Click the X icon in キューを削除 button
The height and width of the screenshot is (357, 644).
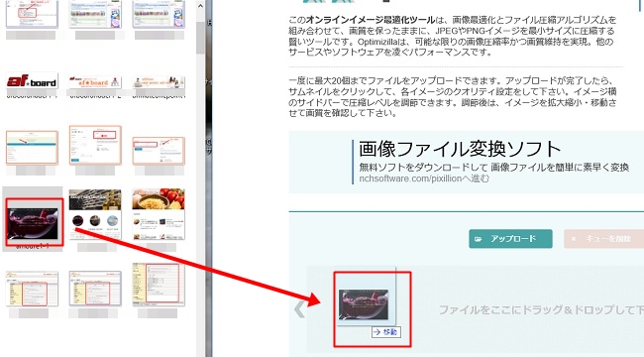click(574, 239)
